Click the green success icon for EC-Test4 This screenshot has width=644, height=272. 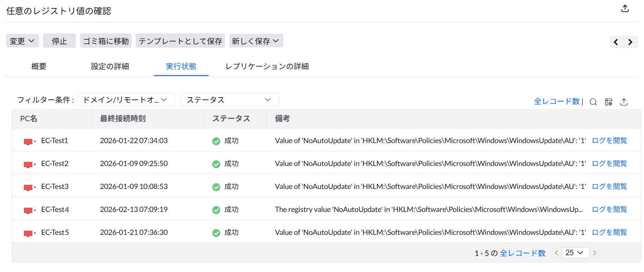point(216,210)
